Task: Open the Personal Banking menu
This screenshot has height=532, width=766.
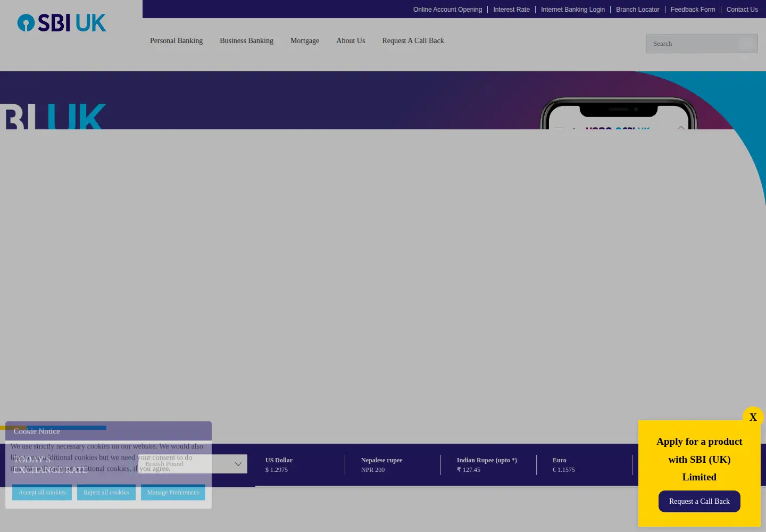Action: click(x=176, y=40)
